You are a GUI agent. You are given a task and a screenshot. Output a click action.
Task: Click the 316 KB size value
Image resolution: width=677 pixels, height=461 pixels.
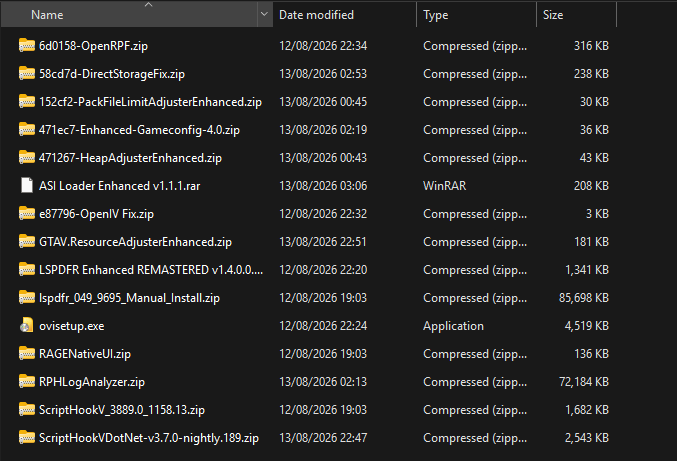pos(591,46)
